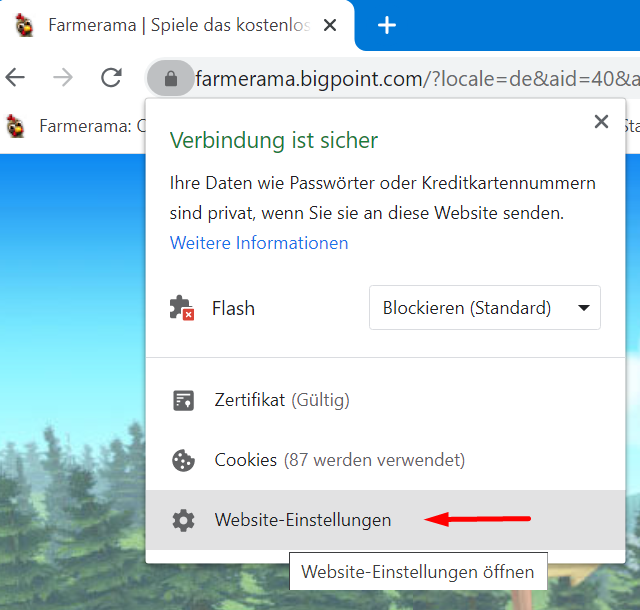Open Zertifikat (Gültig) entry
Screen dimensions: 640x610
[x=385, y=400]
